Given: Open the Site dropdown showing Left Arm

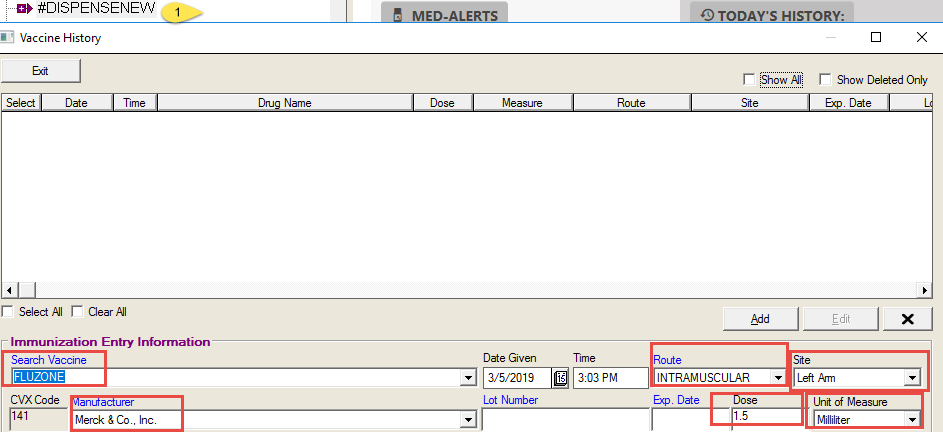Looking at the screenshot, I should tap(912, 378).
